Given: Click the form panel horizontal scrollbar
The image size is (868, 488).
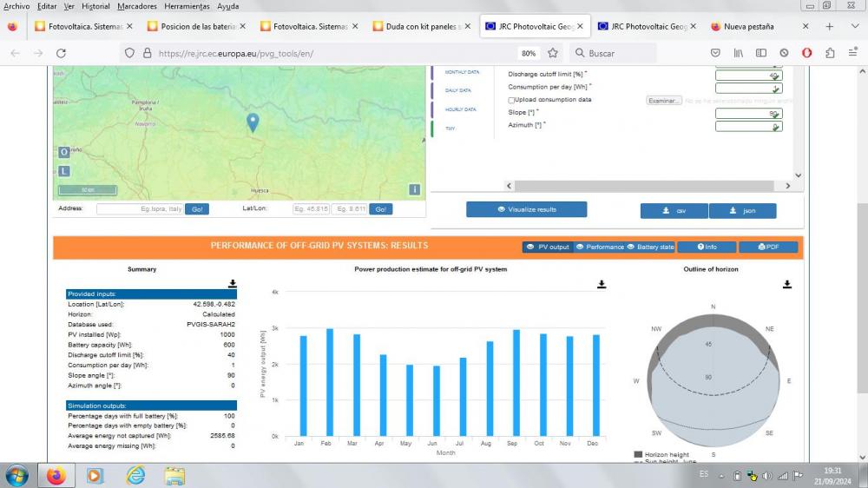Looking at the screenshot, I should tap(644, 186).
